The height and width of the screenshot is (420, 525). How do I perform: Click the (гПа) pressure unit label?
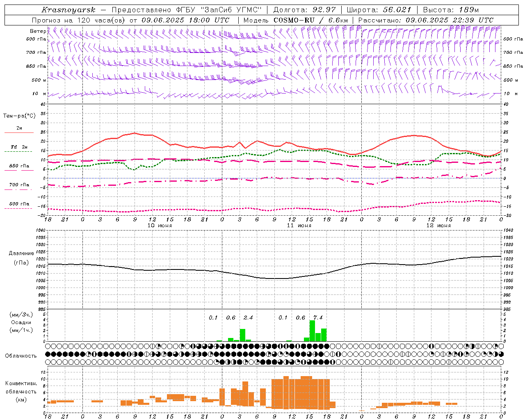[21, 263]
